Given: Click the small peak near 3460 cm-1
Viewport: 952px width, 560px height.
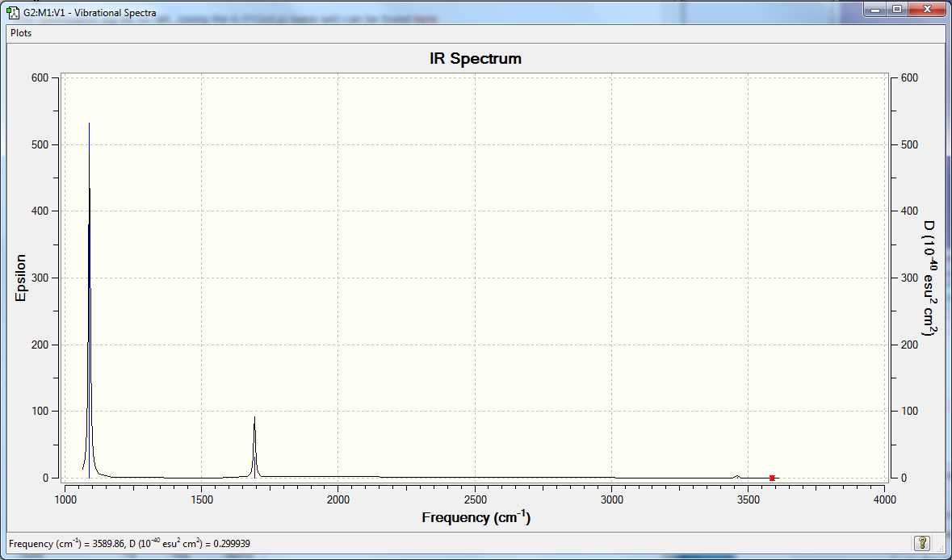Looking at the screenshot, I should [737, 477].
